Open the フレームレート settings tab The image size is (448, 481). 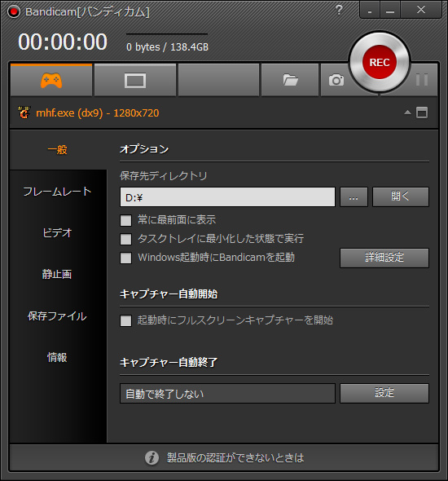(x=57, y=192)
